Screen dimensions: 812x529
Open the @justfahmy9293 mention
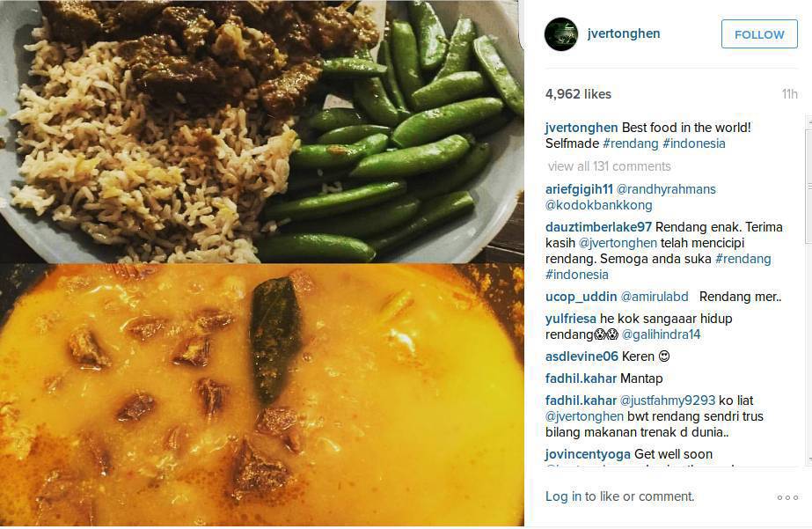[668, 400]
